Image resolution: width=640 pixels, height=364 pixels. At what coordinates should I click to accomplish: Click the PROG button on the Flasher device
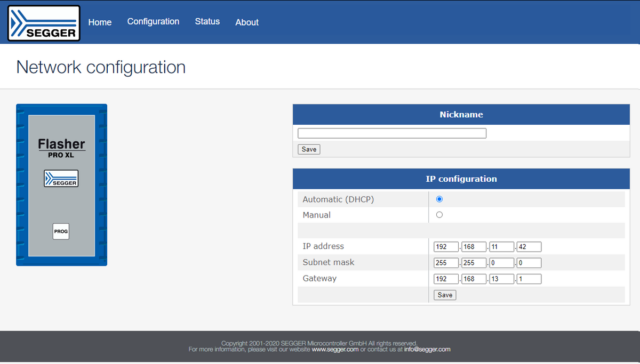coord(61,231)
